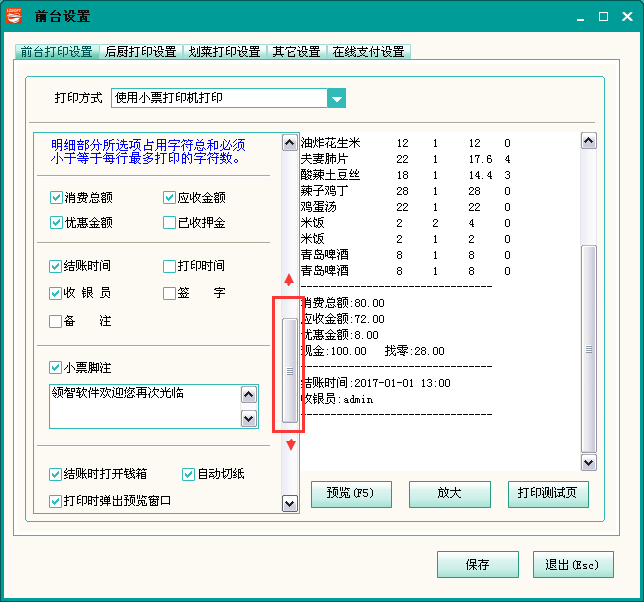Open the title bar dropdown arrow menu
Viewport: 644px width, 602px height.
coord(578,17)
